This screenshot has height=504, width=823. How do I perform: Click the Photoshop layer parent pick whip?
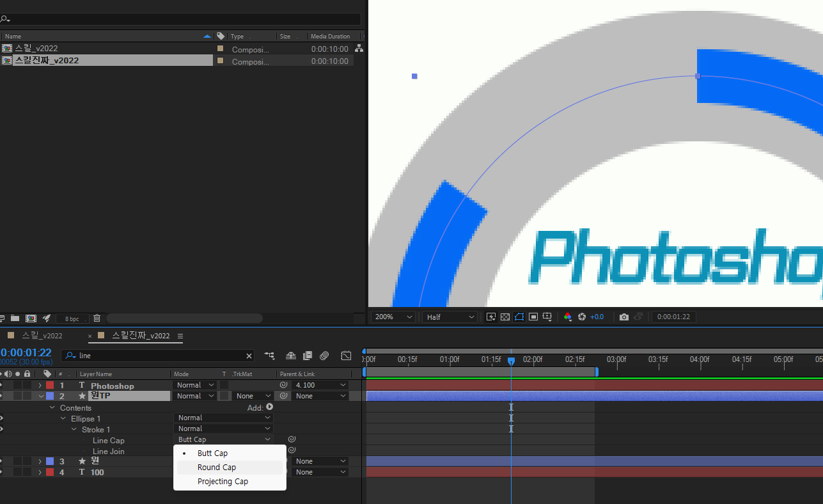(283, 385)
